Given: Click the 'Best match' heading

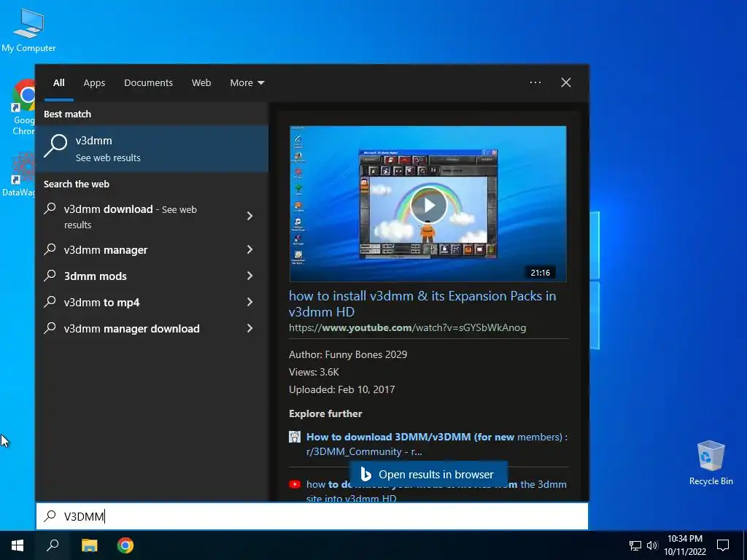Looking at the screenshot, I should 67,114.
